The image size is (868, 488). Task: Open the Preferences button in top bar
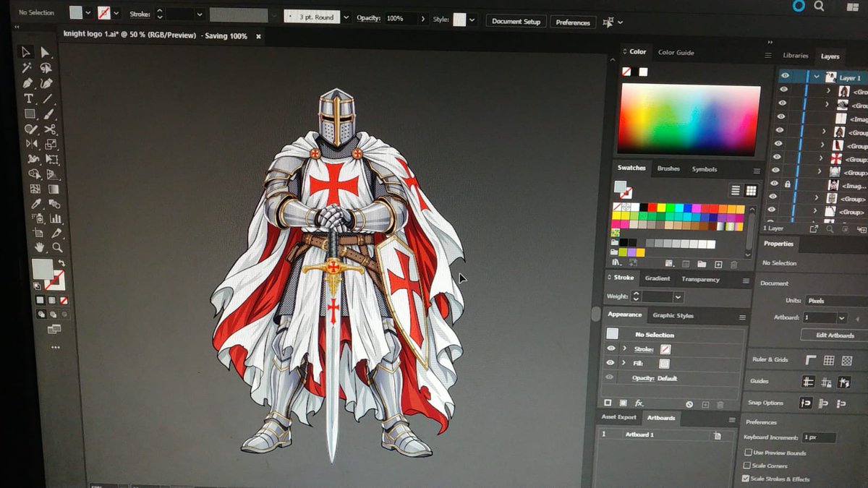[573, 22]
